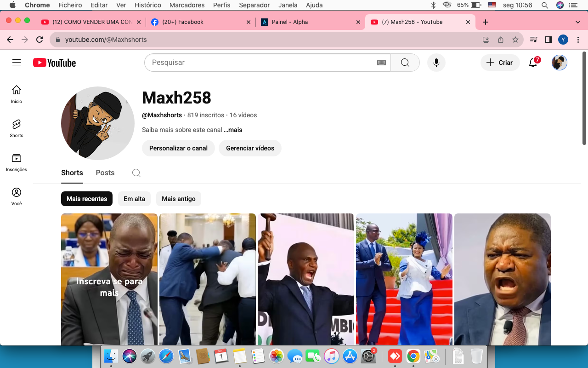Open the Chrome profile Y avatar
Screen dimensions: 588x368
click(x=563, y=40)
